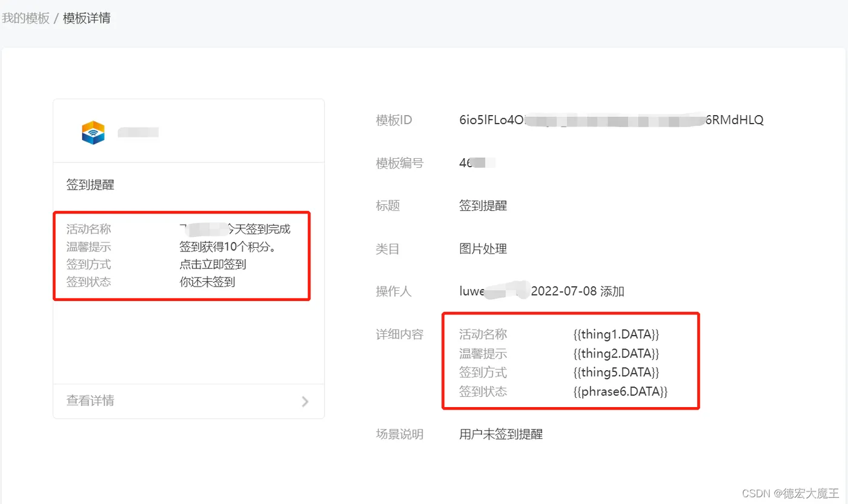The width and height of the screenshot is (848, 504).
Task: Open the 我的模板 breadcrumb link
Action: coord(25,18)
